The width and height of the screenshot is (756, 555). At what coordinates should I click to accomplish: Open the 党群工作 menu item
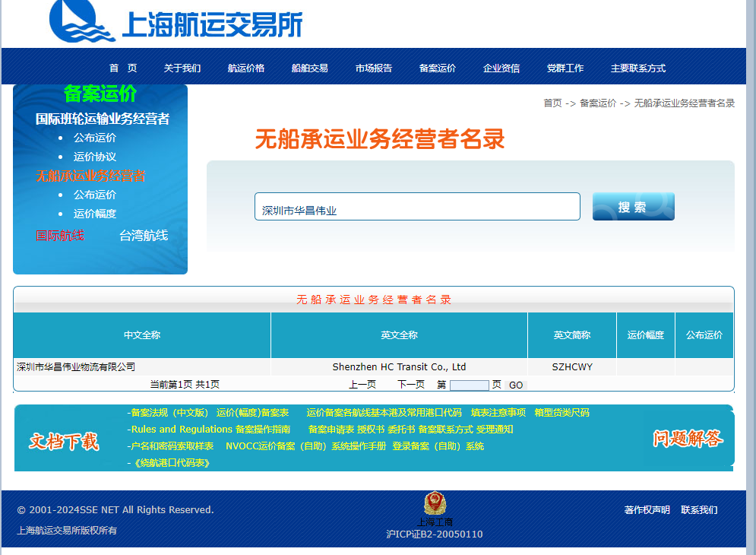pos(565,68)
